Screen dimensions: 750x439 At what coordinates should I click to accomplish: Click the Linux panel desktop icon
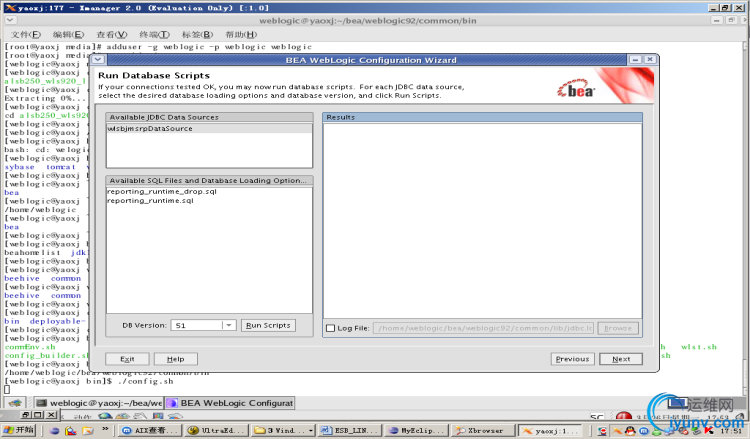click(15, 403)
